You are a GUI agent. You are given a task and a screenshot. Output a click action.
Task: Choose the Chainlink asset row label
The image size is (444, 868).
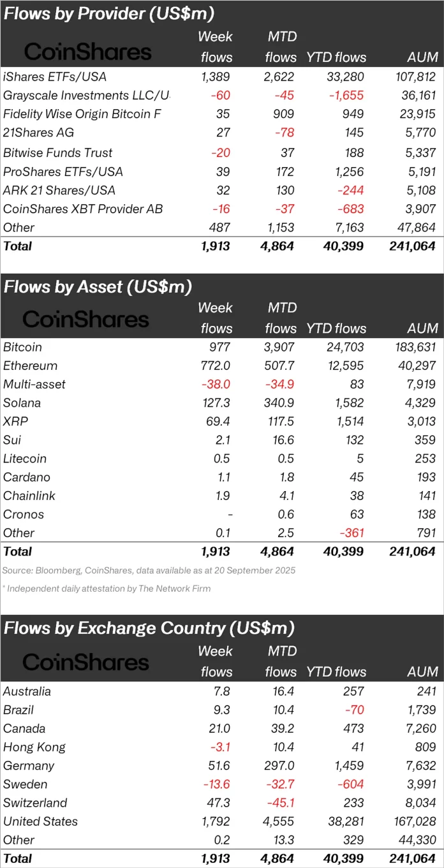[29, 496]
